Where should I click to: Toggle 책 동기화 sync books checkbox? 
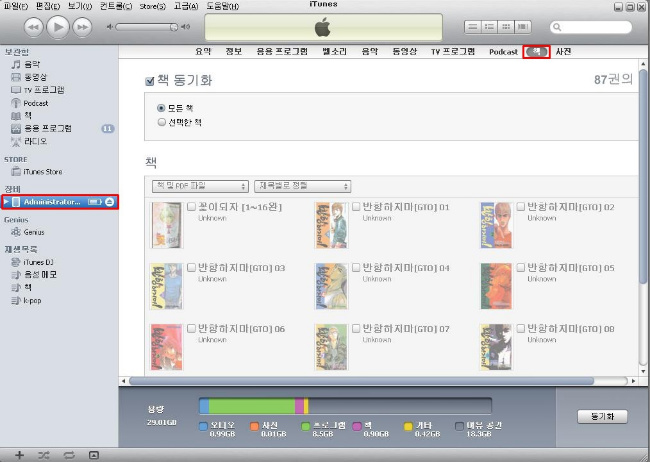coord(150,81)
